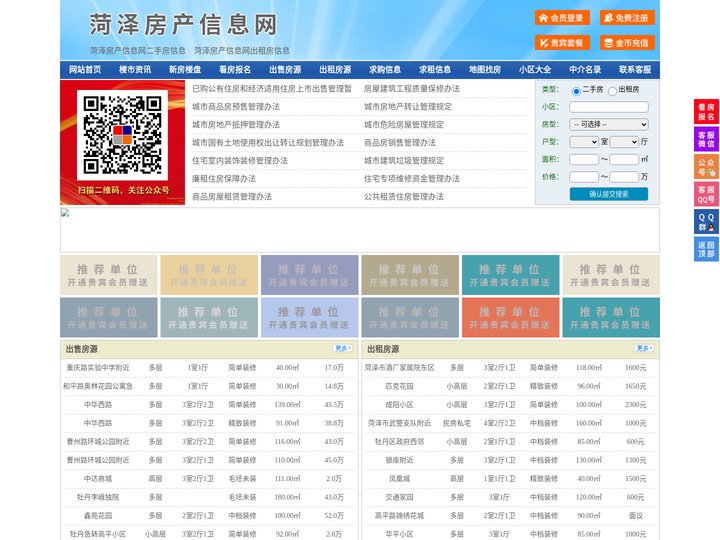Open the 厅 count dropdown

pos(624,142)
